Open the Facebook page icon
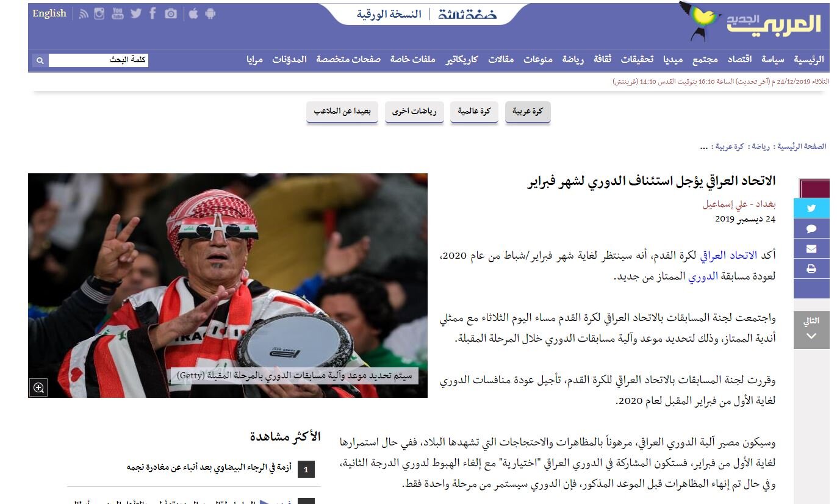Viewport: 837px width, 504px height. click(152, 13)
